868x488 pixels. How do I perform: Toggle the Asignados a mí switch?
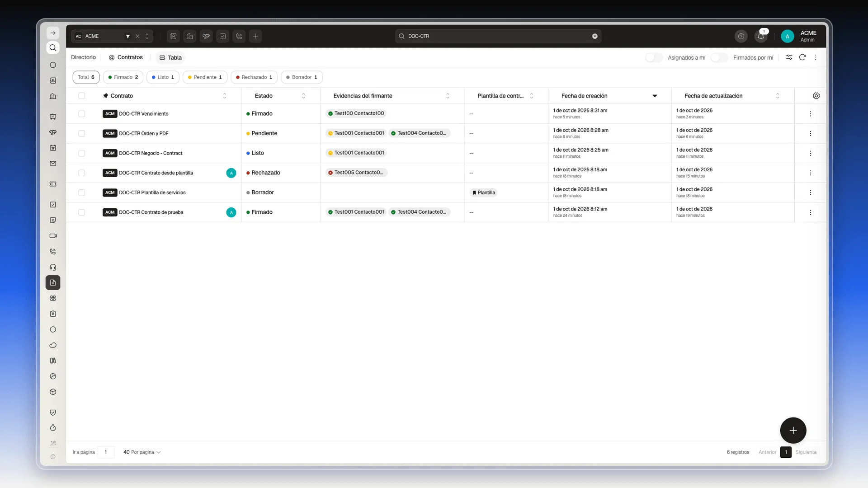tap(654, 57)
